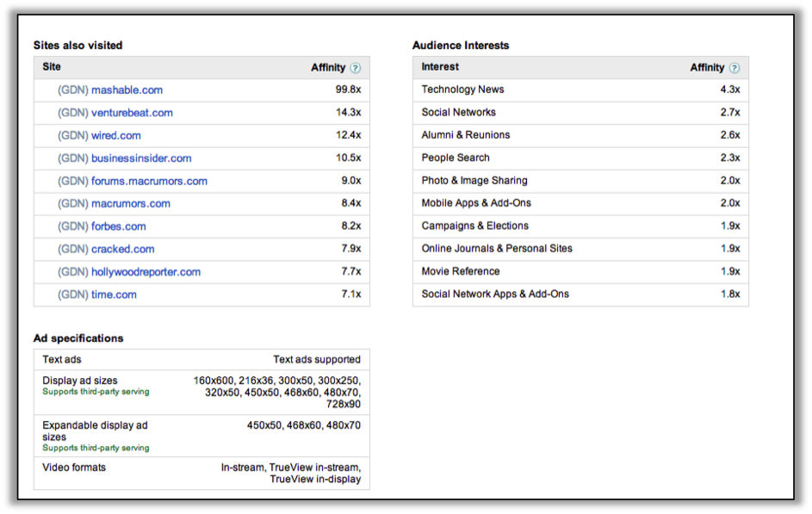Select Campaigns & Elections interest
Image resolution: width=812 pixels, height=514 pixels.
coord(580,226)
